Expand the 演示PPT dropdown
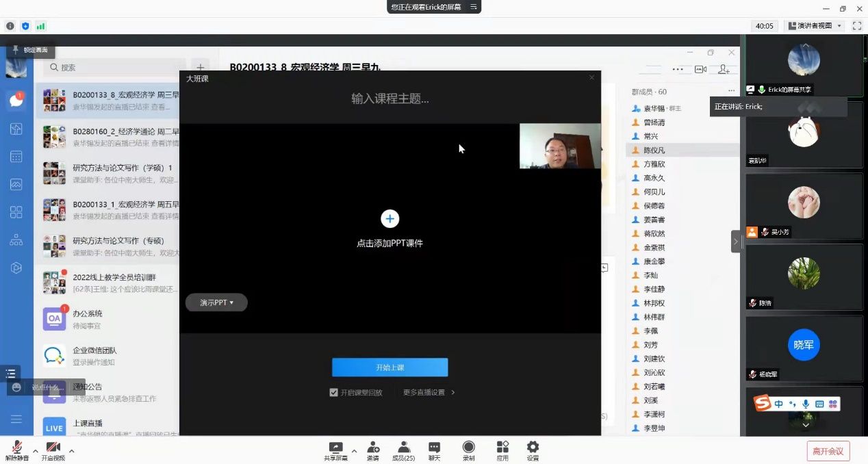This screenshot has width=868, height=464. point(216,302)
